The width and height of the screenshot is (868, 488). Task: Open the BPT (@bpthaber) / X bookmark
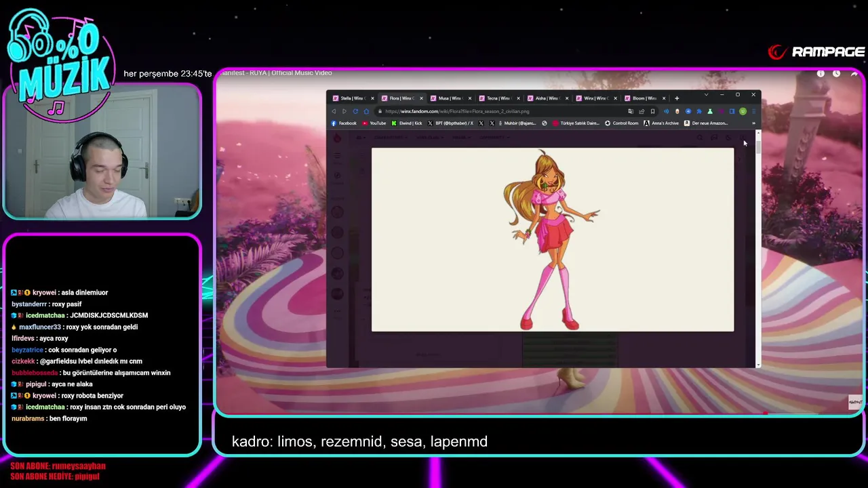click(x=450, y=123)
